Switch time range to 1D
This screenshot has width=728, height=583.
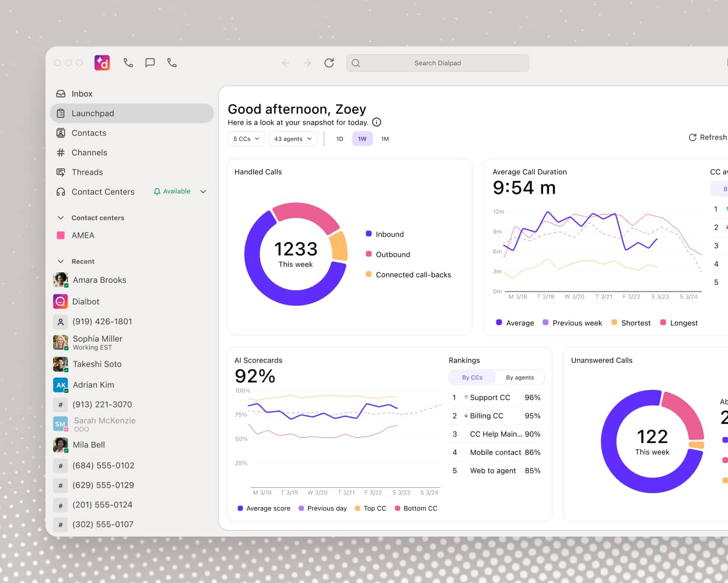(x=339, y=139)
